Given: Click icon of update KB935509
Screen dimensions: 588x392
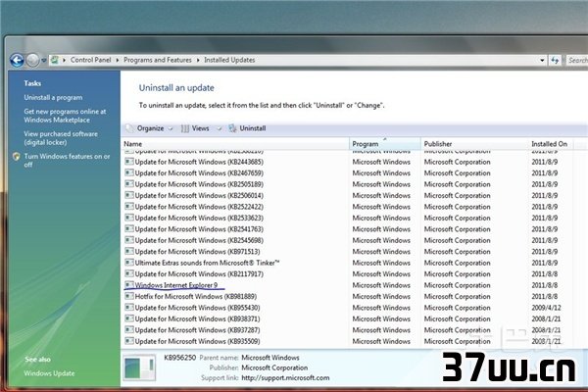Looking at the screenshot, I should tap(129, 341).
